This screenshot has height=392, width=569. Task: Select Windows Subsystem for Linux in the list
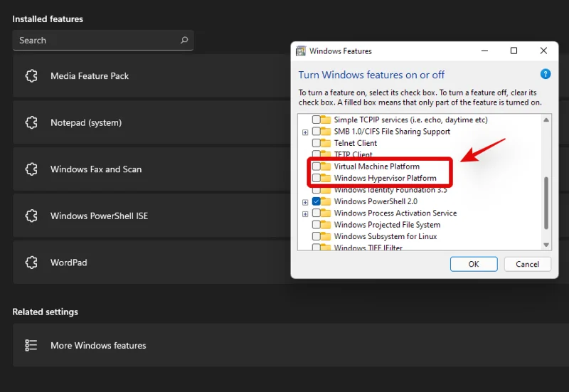385,236
